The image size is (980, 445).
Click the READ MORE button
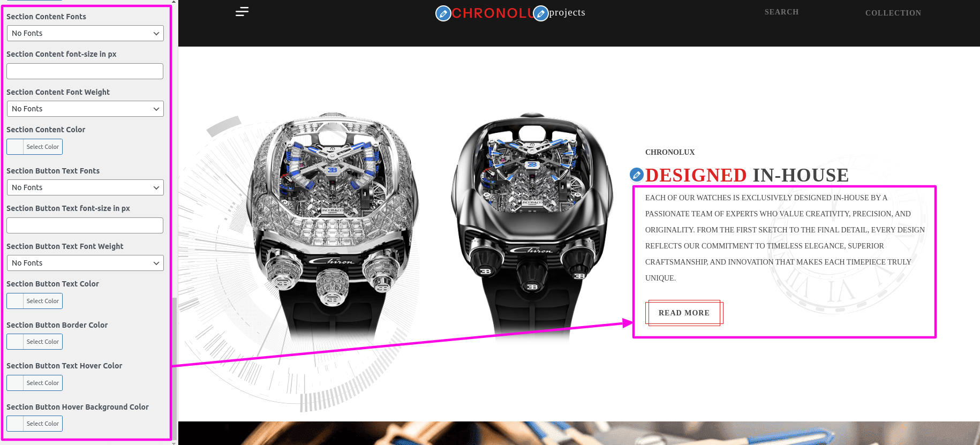pyautogui.click(x=684, y=313)
